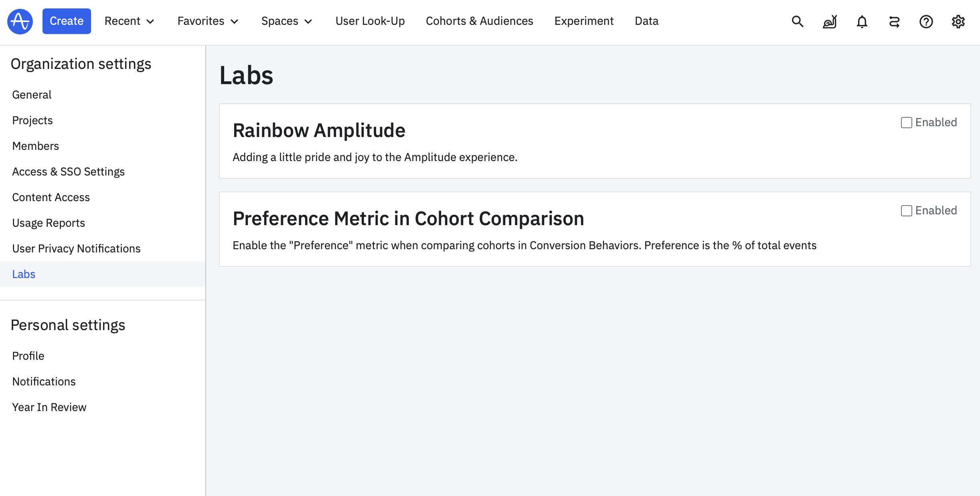Enable the Rainbow Amplitude checkbox
Image resolution: width=980 pixels, height=496 pixels.
point(906,123)
